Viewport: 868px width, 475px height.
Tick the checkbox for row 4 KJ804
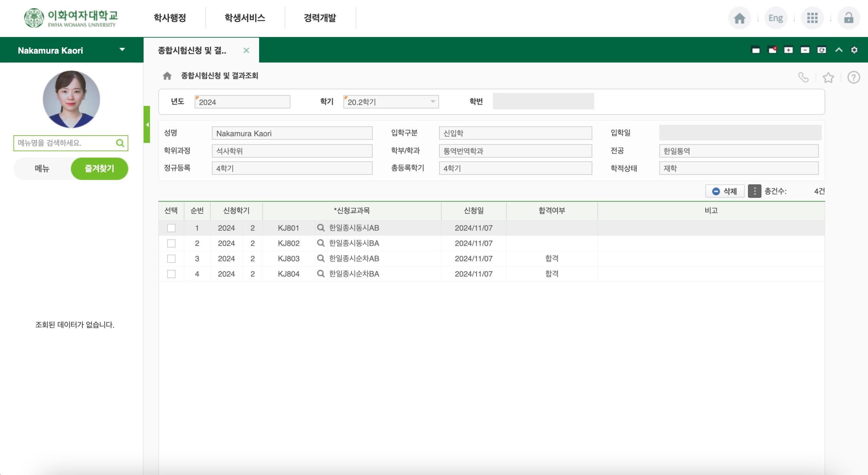[171, 274]
